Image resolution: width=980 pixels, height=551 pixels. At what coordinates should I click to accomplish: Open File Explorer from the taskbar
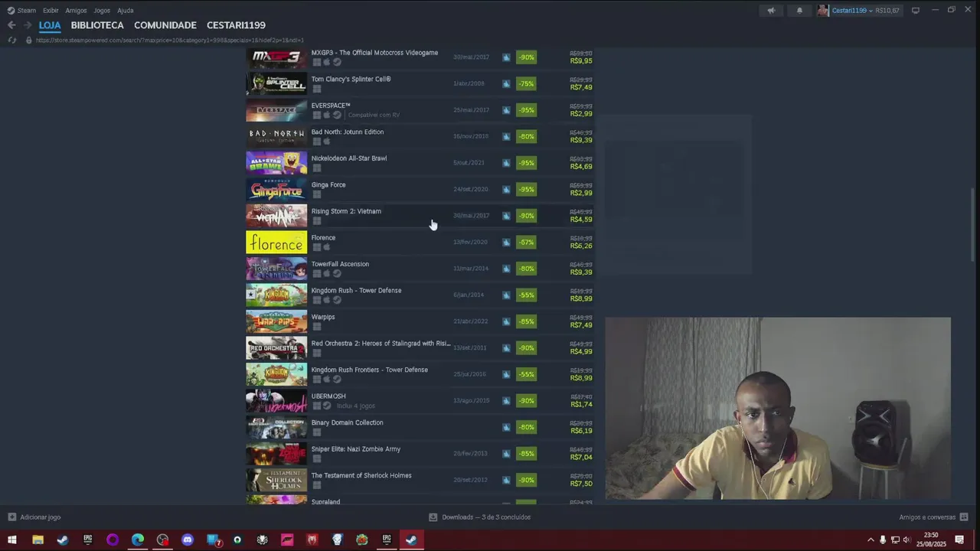(38, 540)
